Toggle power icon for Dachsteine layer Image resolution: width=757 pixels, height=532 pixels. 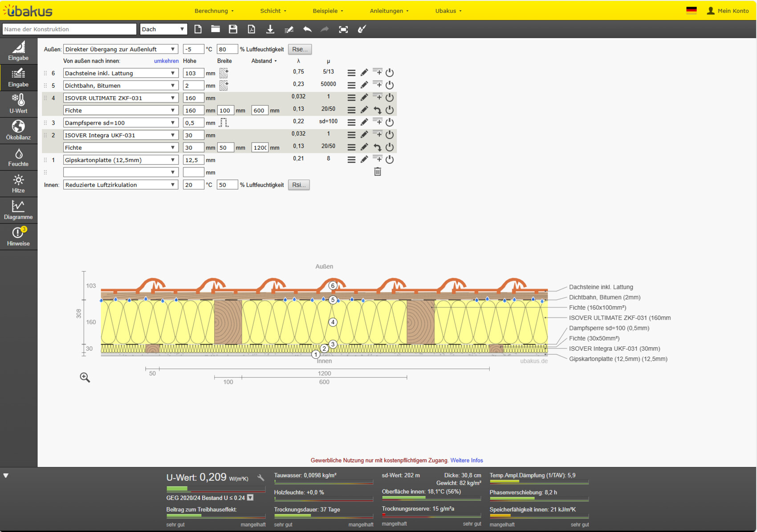pyautogui.click(x=390, y=73)
